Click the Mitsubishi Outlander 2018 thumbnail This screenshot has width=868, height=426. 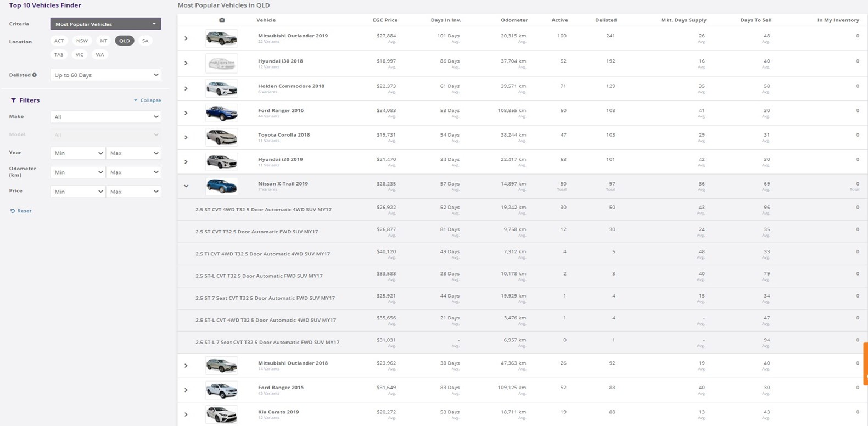(x=222, y=366)
